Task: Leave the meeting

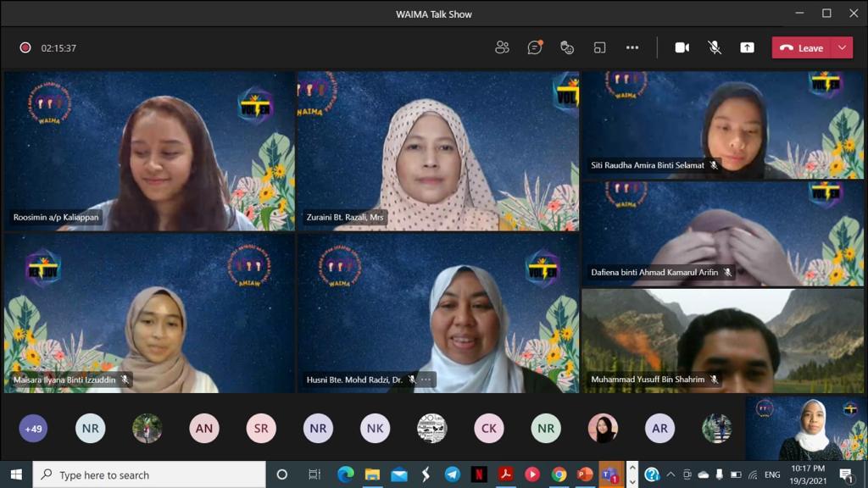Action: (x=802, y=47)
